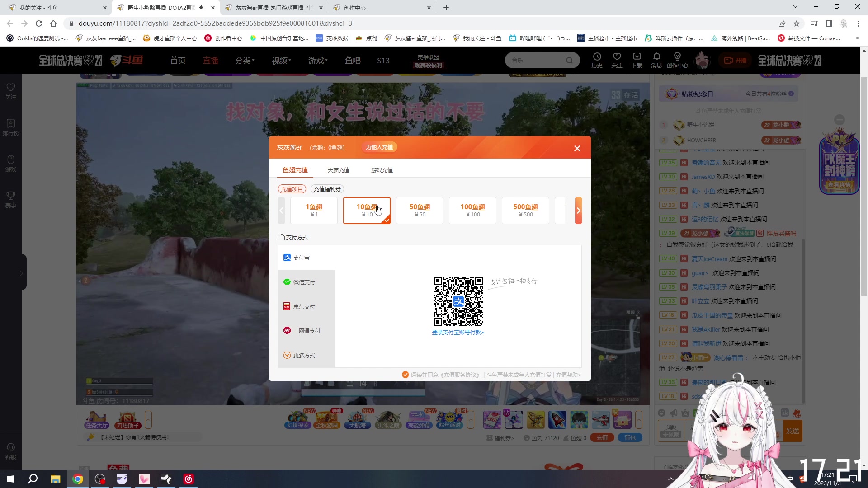Open 幻境探索 activity icon
This screenshot has height=488, width=868.
298,420
